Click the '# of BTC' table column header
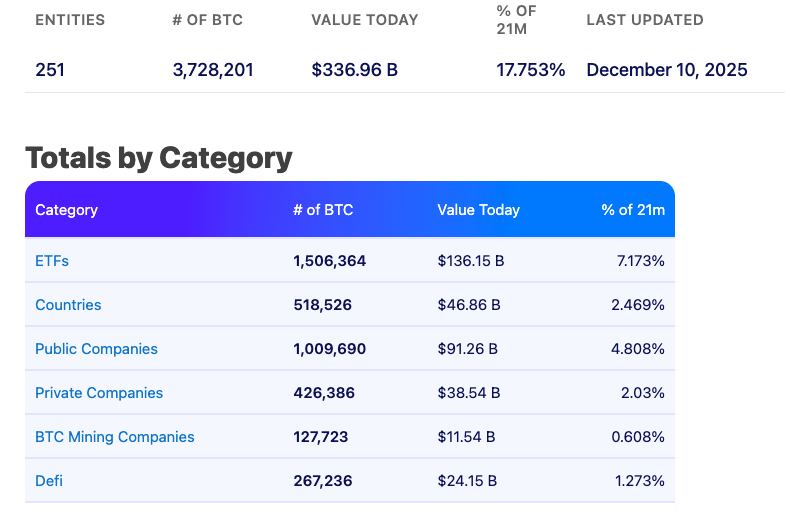785x524 pixels. (x=323, y=210)
